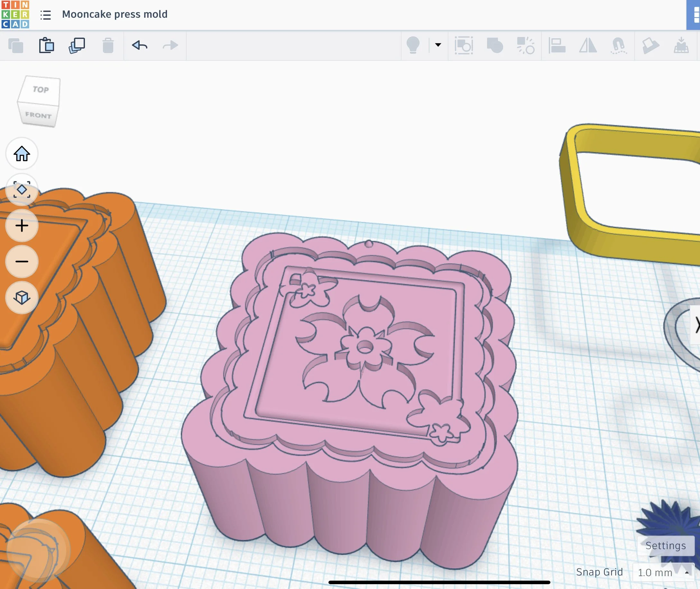Open the Settings panel button
The image size is (700, 589).
[665, 546]
